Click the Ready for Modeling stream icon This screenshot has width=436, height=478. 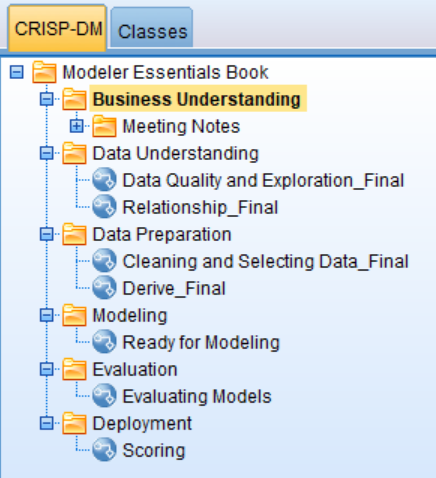(104, 342)
